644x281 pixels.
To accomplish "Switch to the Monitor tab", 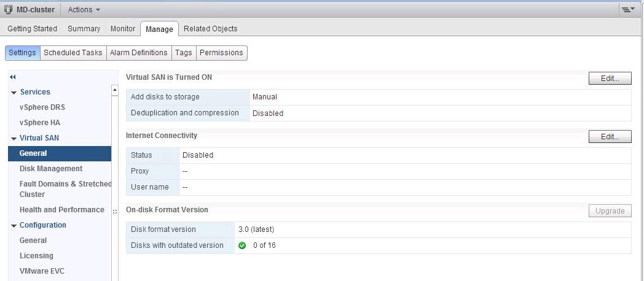I will (x=122, y=29).
